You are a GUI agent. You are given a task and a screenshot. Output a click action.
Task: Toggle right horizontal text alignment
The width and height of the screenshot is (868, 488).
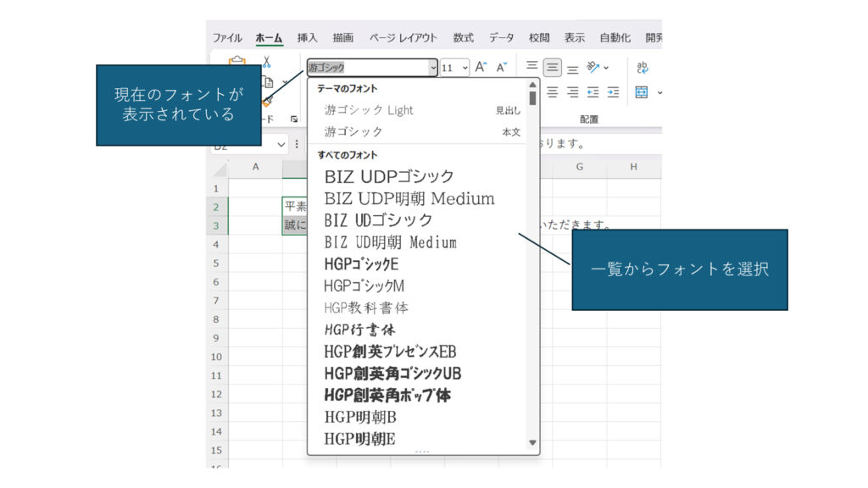(573, 91)
